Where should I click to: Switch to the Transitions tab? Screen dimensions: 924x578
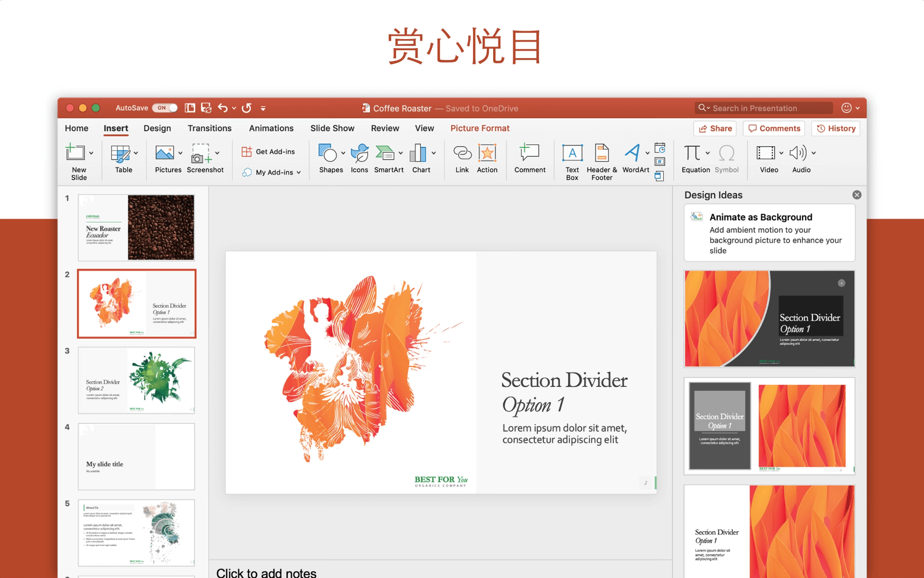pos(209,128)
